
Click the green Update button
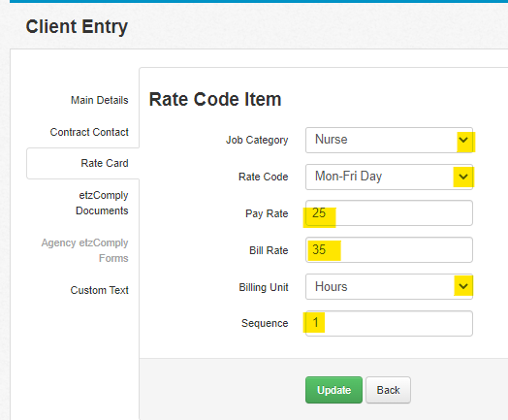pos(333,390)
